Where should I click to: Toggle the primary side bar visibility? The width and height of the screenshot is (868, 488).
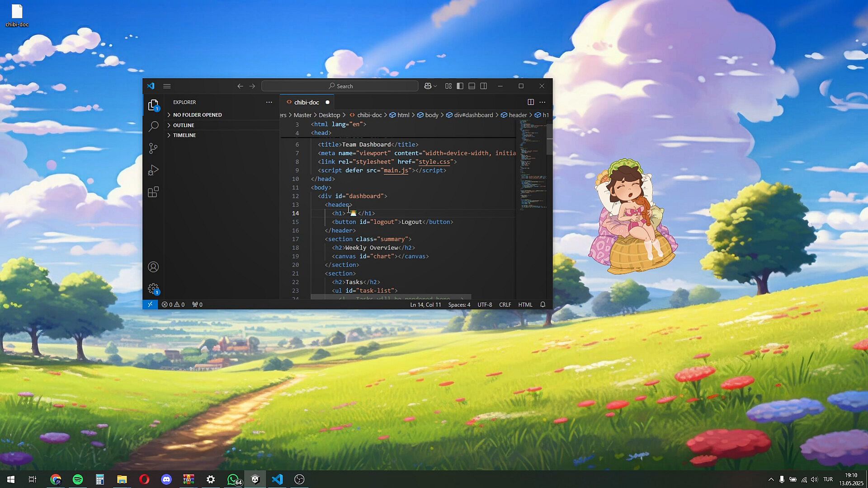pos(460,86)
